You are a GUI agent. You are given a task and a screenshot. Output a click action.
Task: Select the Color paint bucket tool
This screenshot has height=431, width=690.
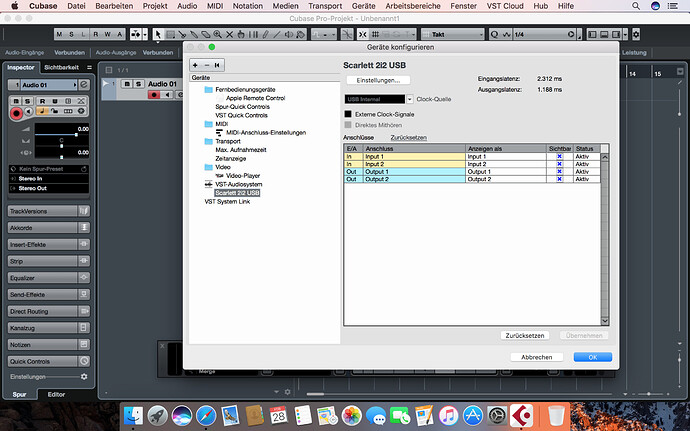pos(301,34)
